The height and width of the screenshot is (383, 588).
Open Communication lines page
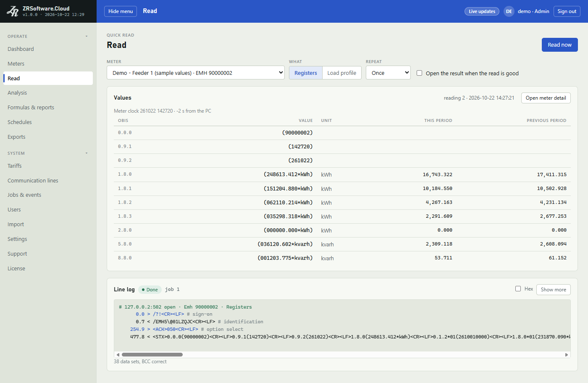(x=48, y=181)
